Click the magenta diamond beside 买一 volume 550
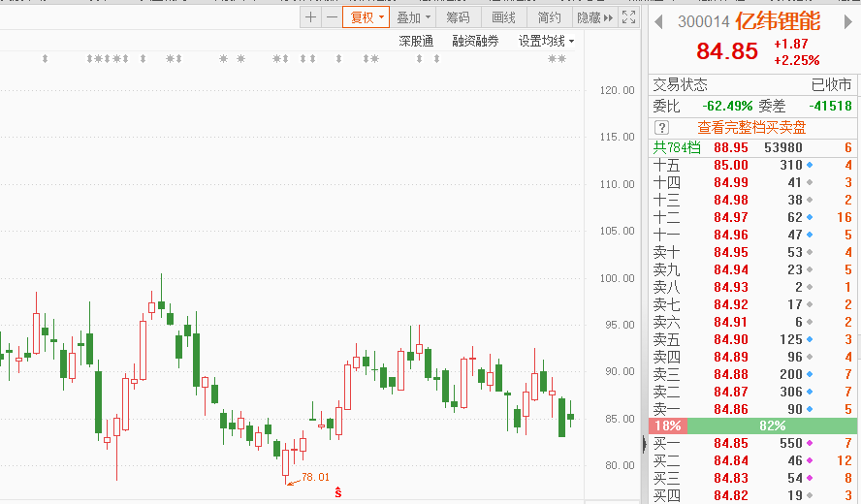The width and height of the screenshot is (861, 504). tap(810, 443)
